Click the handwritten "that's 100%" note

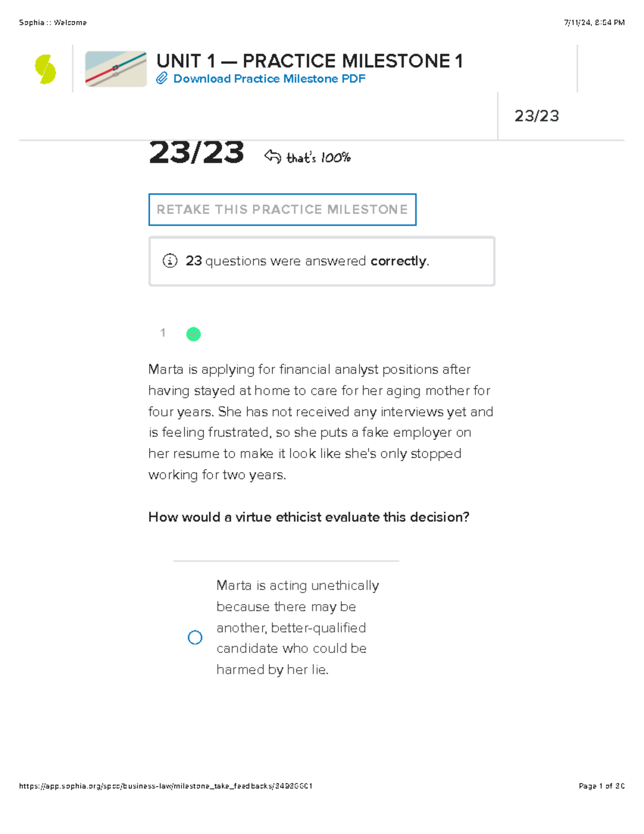(x=318, y=158)
